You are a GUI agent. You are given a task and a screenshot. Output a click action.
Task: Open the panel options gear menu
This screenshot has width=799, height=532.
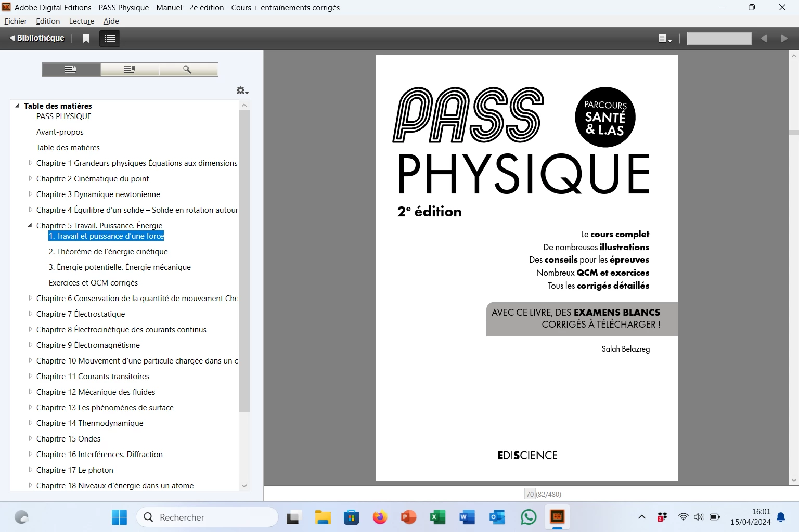click(242, 90)
